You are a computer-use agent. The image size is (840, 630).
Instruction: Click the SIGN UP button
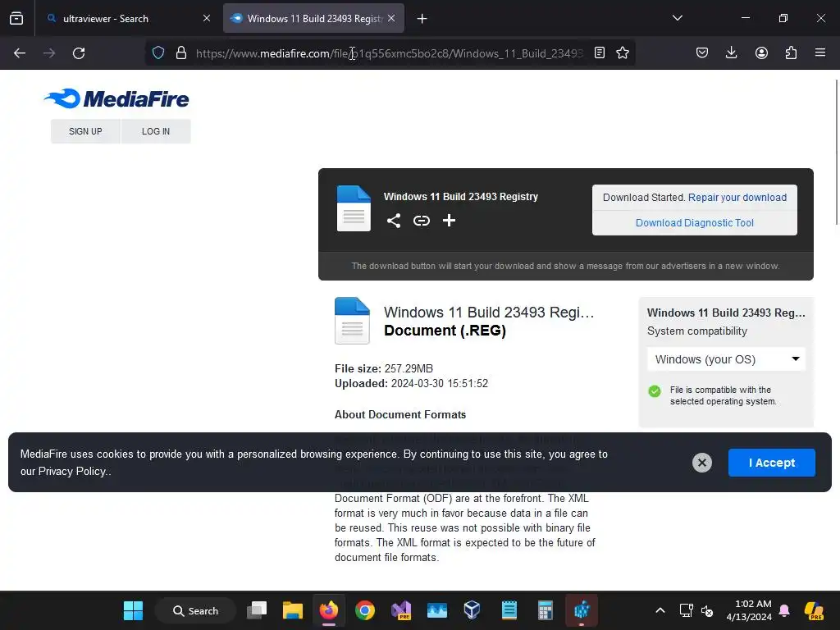tap(85, 131)
